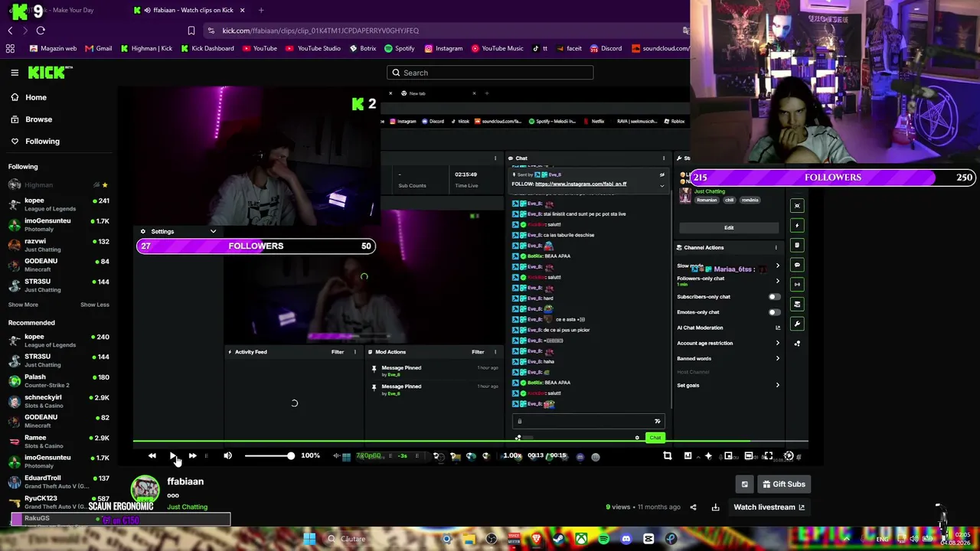Toggle Subscribers-only chat switch
The width and height of the screenshot is (980, 551).
[x=775, y=297]
